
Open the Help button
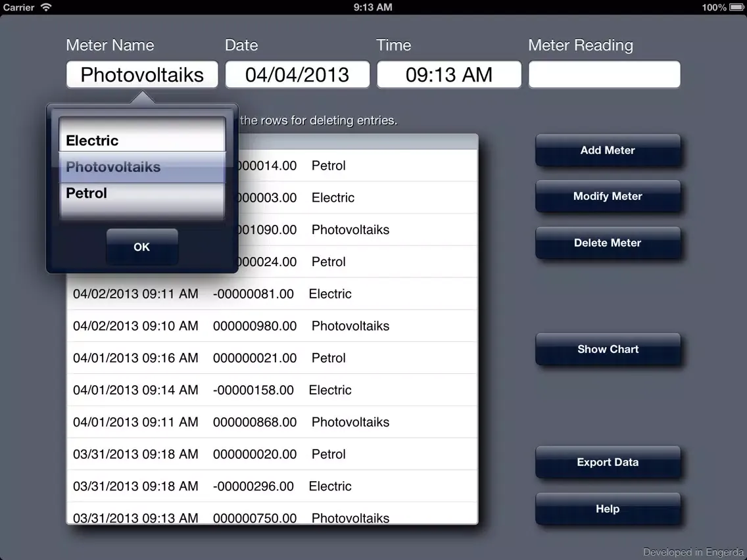[x=608, y=509]
